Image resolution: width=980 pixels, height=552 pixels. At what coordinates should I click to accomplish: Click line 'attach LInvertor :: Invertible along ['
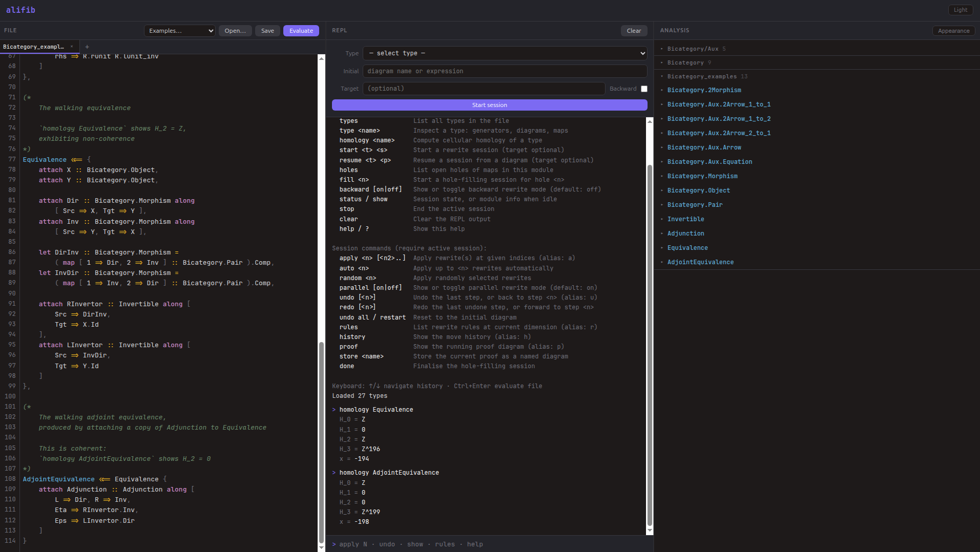click(114, 345)
